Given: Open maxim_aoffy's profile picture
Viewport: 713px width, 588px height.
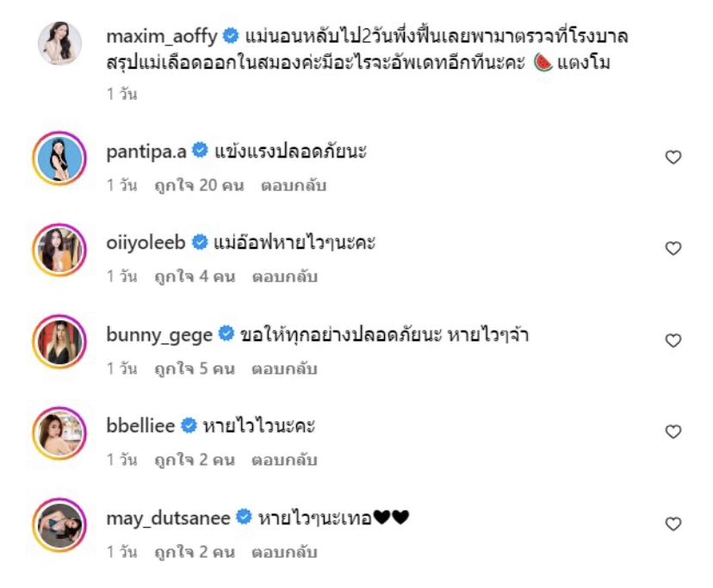Looking at the screenshot, I should [59, 43].
